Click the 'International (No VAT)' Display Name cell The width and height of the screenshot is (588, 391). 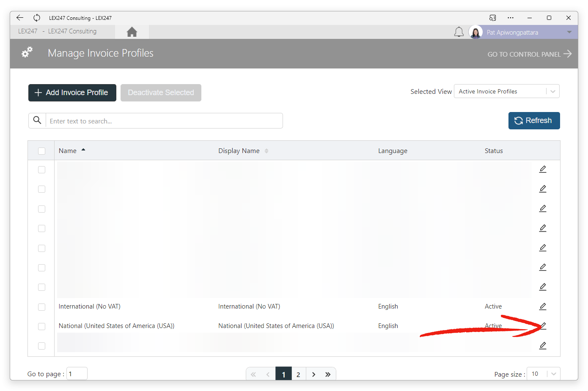tap(249, 306)
